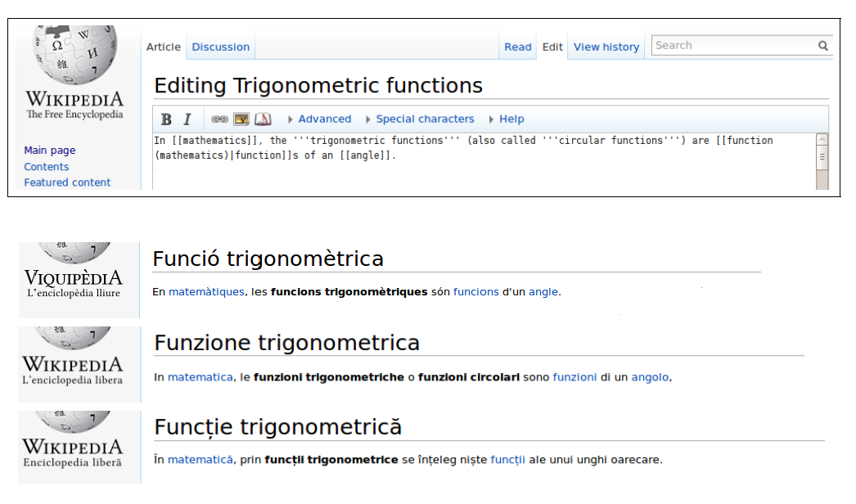Switch to the Discussion tab
The height and width of the screenshot is (504, 856).
(220, 47)
